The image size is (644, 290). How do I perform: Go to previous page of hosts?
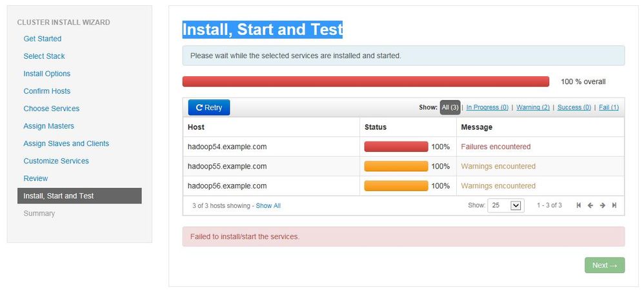(x=590, y=205)
